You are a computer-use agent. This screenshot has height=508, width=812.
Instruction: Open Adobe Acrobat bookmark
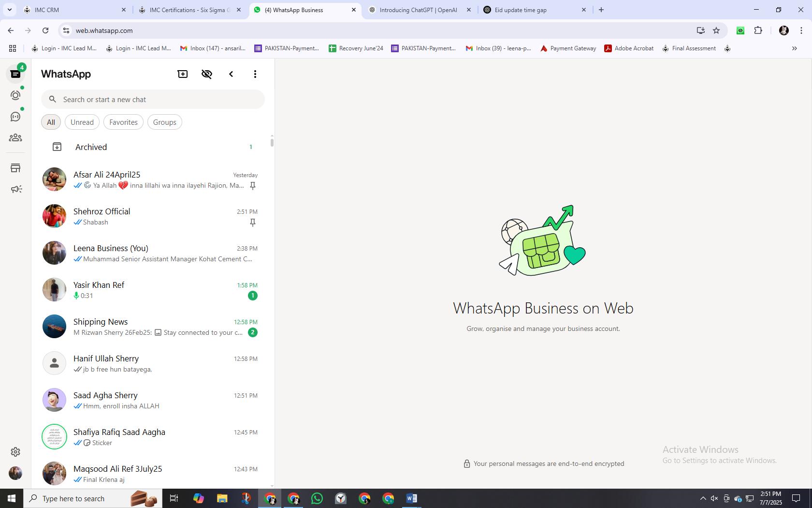coord(629,48)
